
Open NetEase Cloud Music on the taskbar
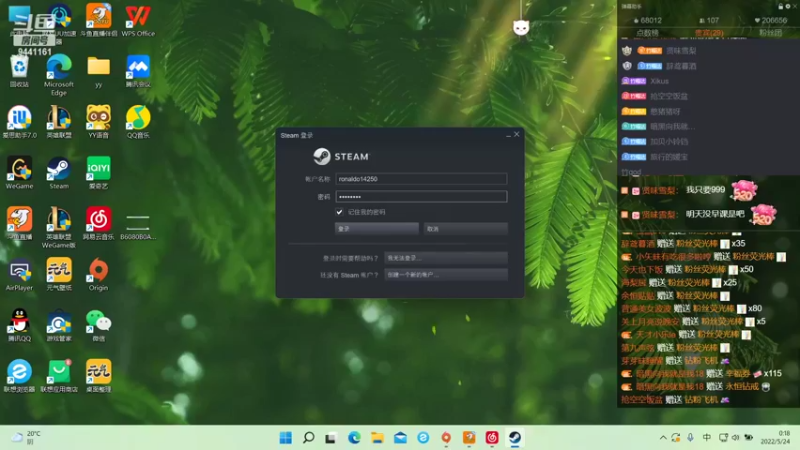(x=491, y=438)
